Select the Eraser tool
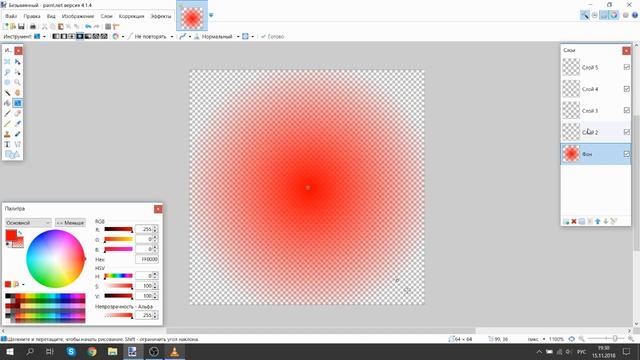 coord(18,113)
